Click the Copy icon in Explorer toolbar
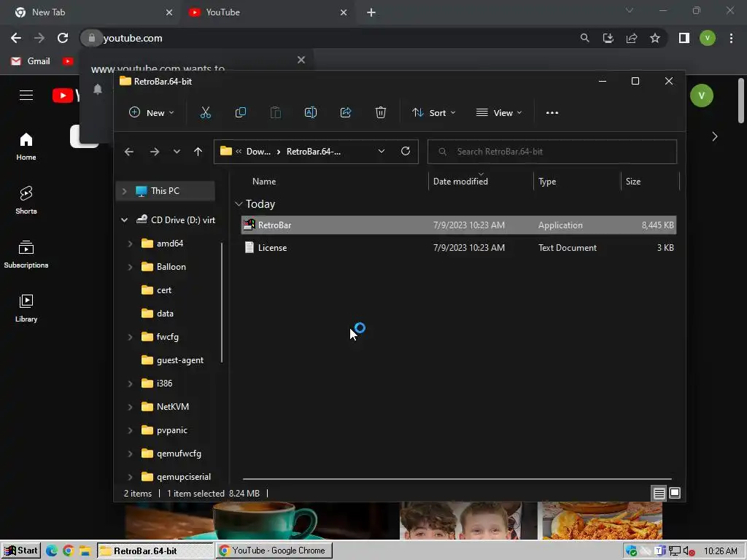Image resolution: width=747 pixels, height=560 pixels. (241, 113)
